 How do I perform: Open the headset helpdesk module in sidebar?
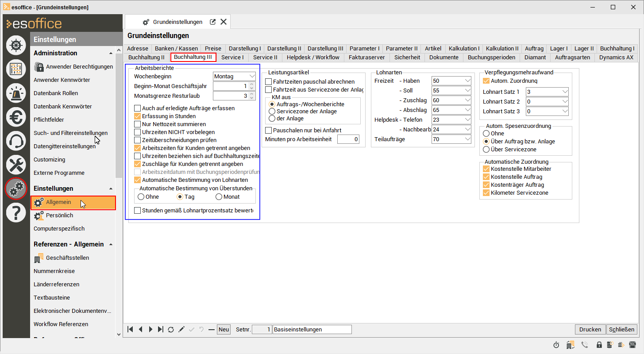[16, 141]
